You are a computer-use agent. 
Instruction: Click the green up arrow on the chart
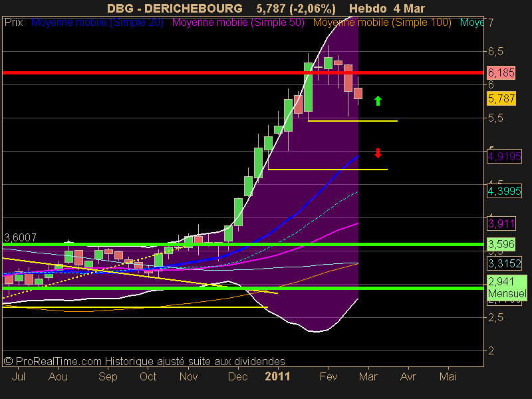[378, 101]
